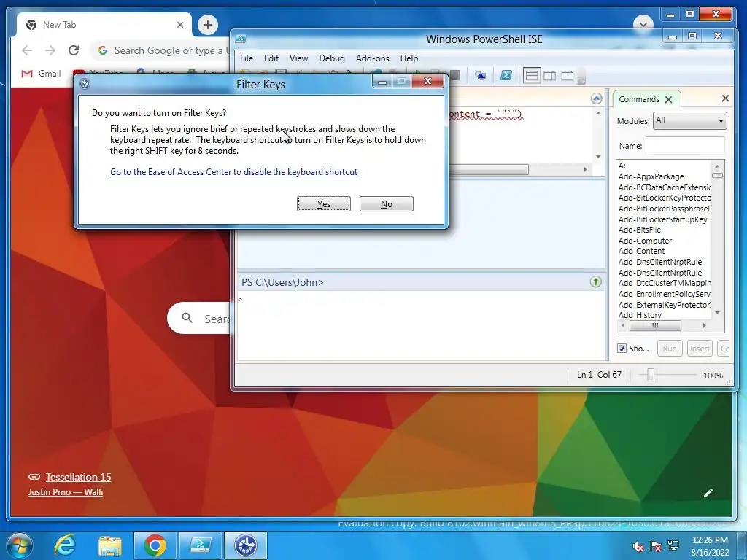Viewport: 747px width, 560px height.
Task: Click the Action Center flag tray icon
Action: (x=656, y=545)
